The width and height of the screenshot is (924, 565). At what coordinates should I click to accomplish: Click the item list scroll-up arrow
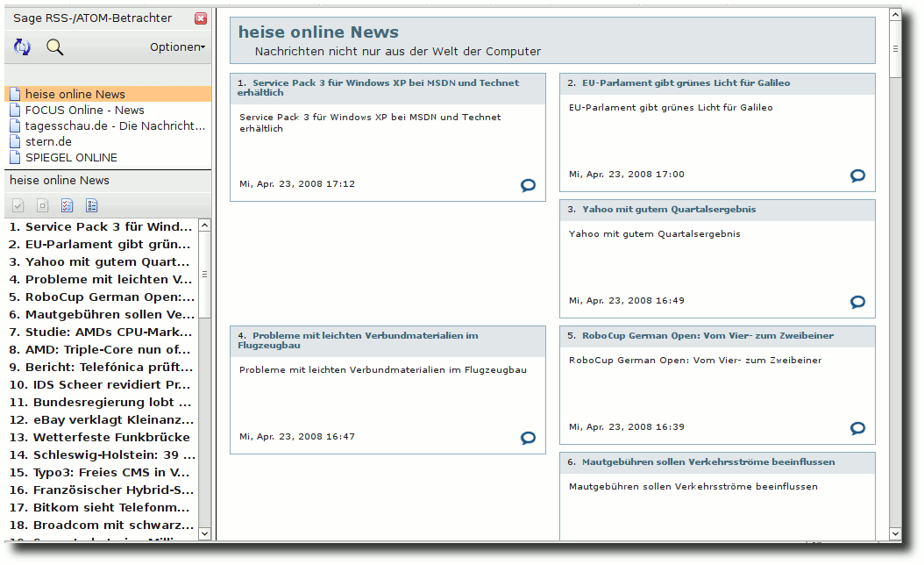tap(204, 225)
